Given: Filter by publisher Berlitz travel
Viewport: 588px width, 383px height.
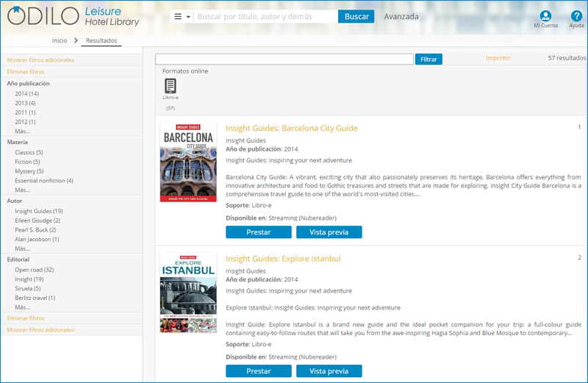Looking at the screenshot, I should (35, 298).
